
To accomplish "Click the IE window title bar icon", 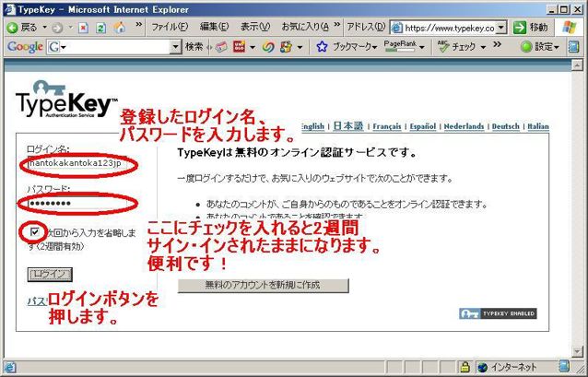I will coord(10,9).
